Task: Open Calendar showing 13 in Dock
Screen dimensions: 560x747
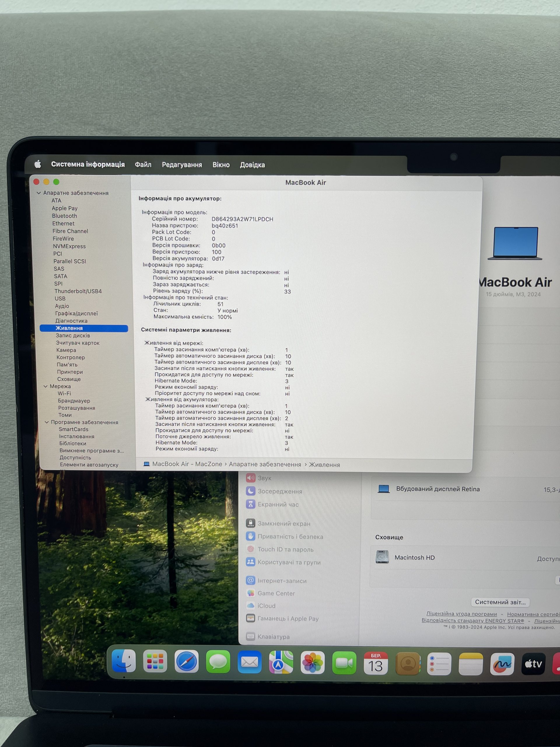Action: tap(376, 664)
